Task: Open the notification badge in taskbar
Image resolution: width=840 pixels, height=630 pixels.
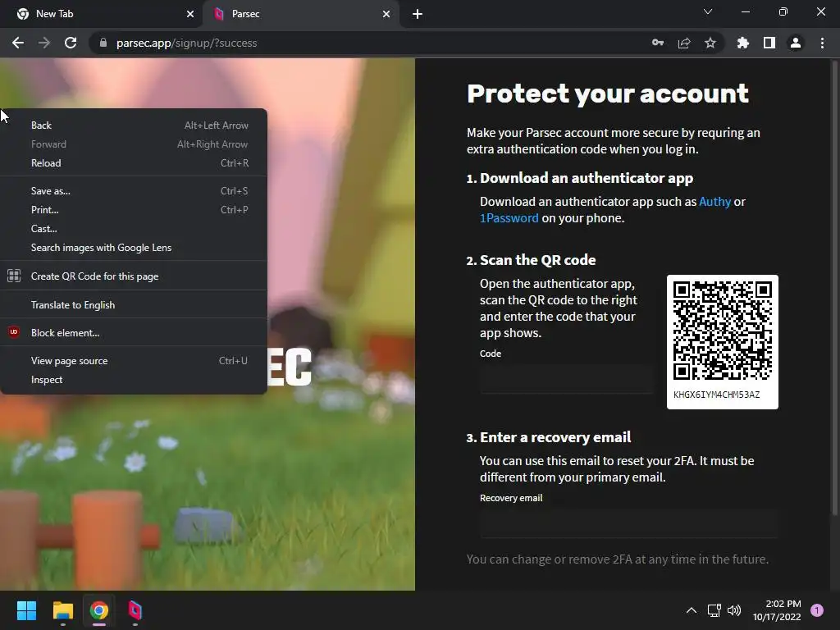Action: pos(817,609)
